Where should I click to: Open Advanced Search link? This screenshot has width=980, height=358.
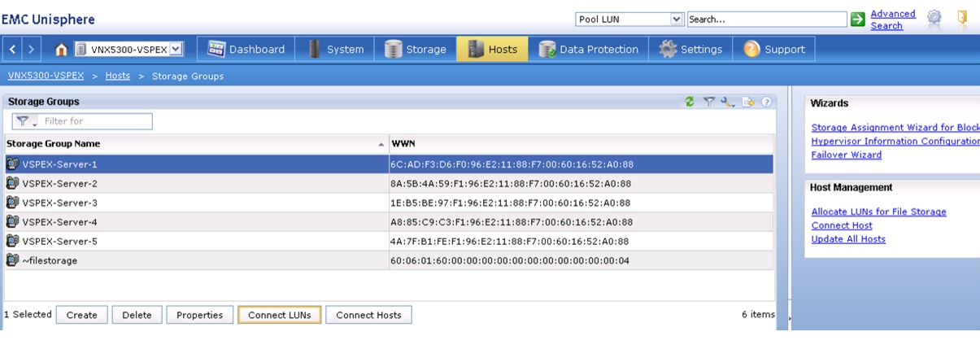tap(893, 20)
